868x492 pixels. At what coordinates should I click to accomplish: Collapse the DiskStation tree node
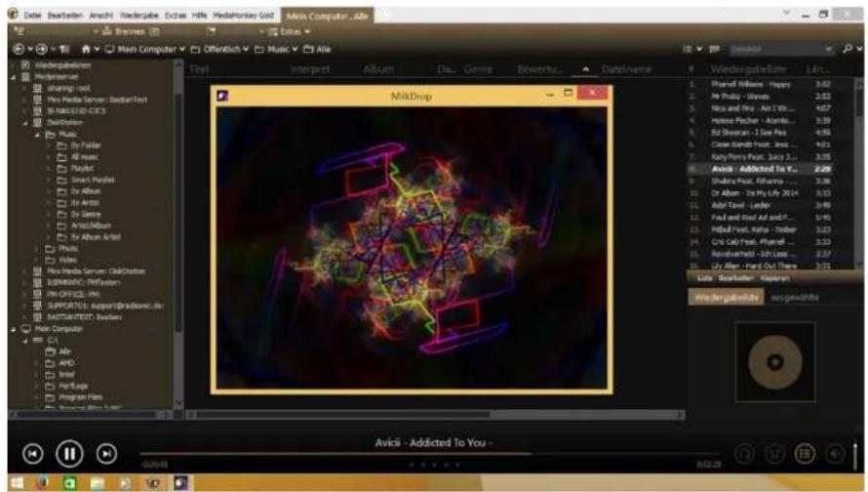(x=25, y=122)
